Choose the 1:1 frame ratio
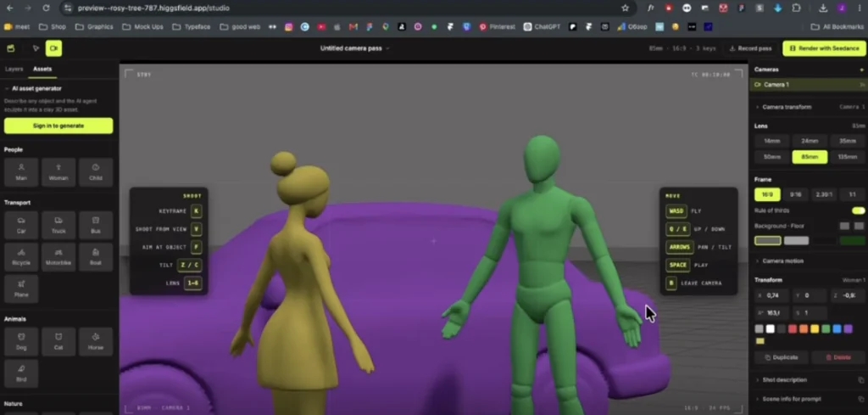868x415 pixels. coord(853,194)
